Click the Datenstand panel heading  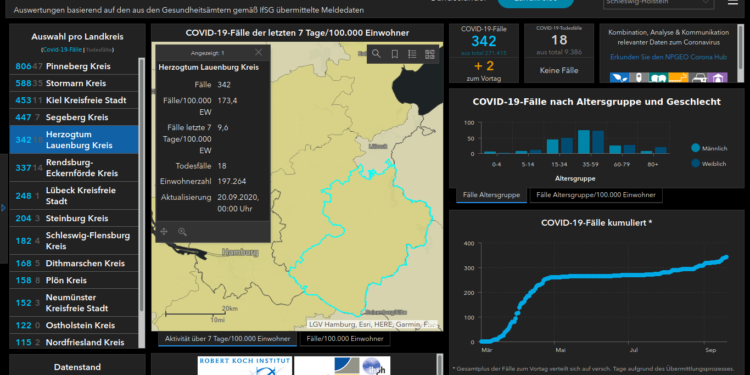(x=77, y=367)
